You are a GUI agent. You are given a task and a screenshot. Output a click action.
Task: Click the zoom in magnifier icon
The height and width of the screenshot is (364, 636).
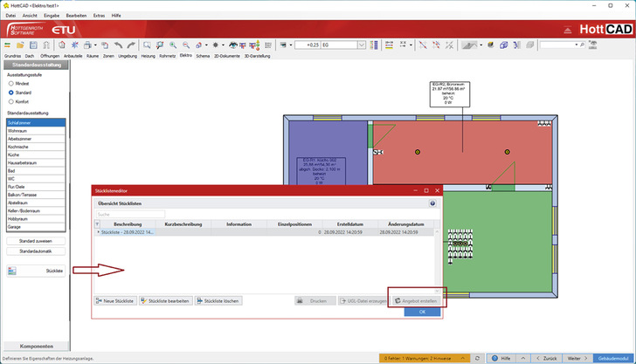(174, 45)
